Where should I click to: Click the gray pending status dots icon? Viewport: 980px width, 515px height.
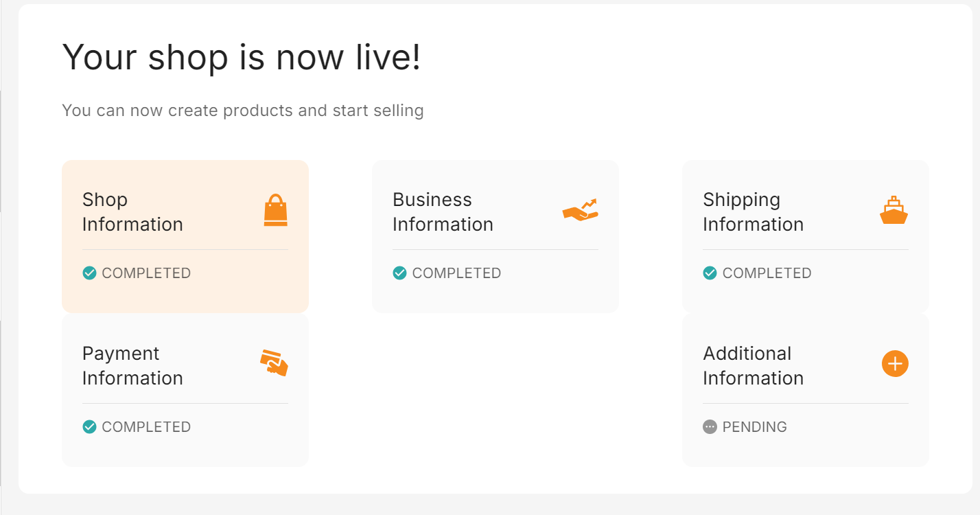[710, 427]
